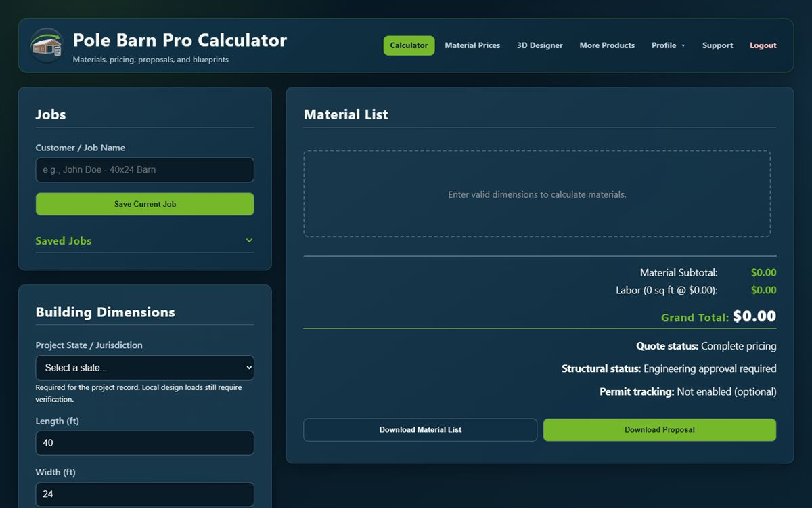
Task: Click the Logout link
Action: point(763,45)
